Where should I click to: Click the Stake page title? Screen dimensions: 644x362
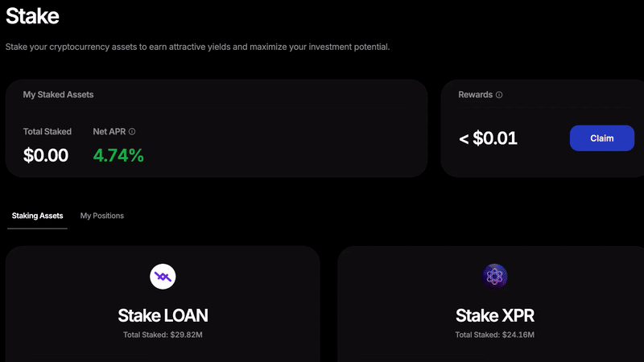point(32,15)
